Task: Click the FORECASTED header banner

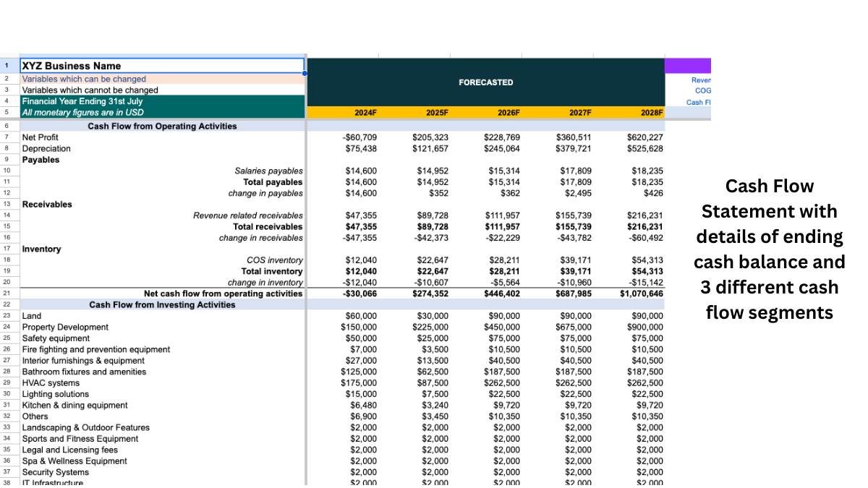Action: click(485, 82)
